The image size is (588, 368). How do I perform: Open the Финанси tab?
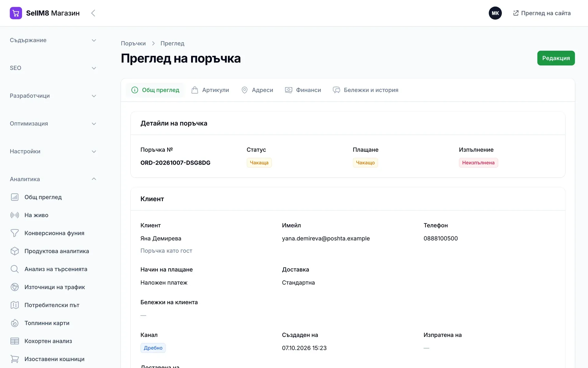point(303,90)
